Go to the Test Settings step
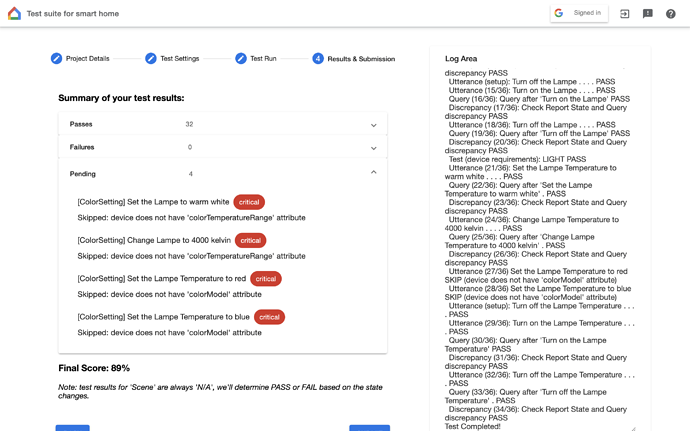Viewport: 690px width, 431px height. [x=180, y=58]
